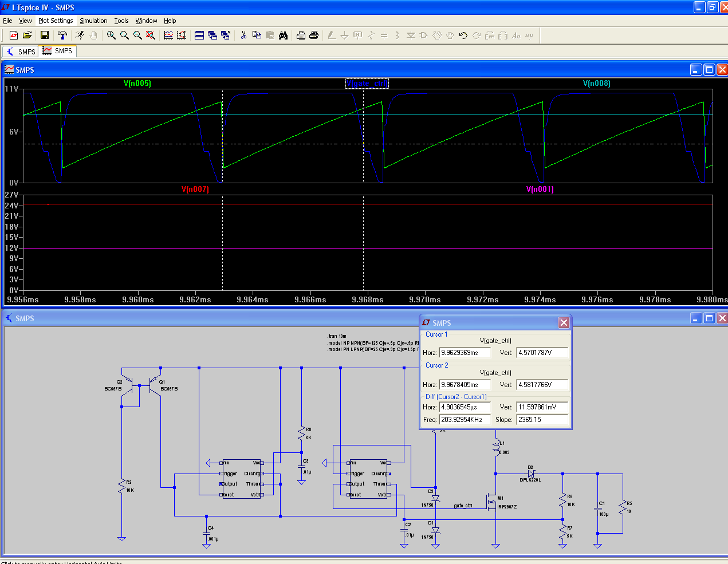728x564 pixels.
Task: Click the Copy toolbar icon
Action: tap(257, 36)
